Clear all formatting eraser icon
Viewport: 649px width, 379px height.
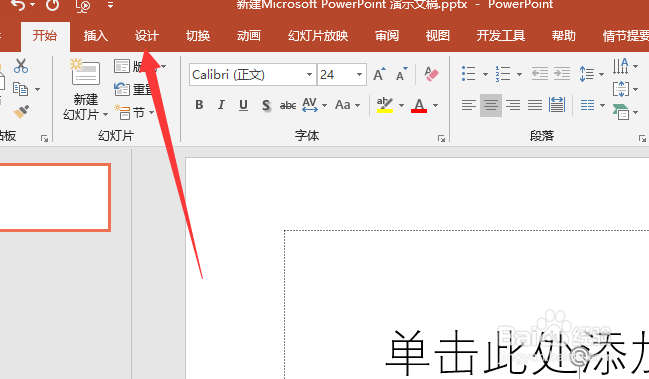431,74
